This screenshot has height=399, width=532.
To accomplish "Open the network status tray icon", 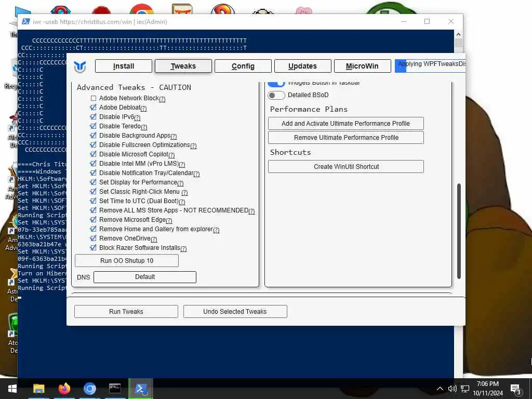I will tap(465, 389).
